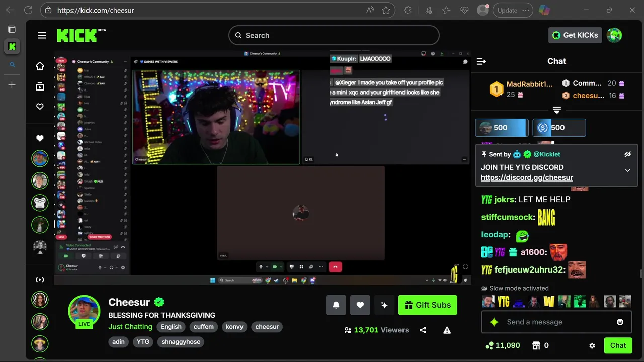Expand the chat leaderboard handle
Viewport: 644px width, 362px height.
557,110
